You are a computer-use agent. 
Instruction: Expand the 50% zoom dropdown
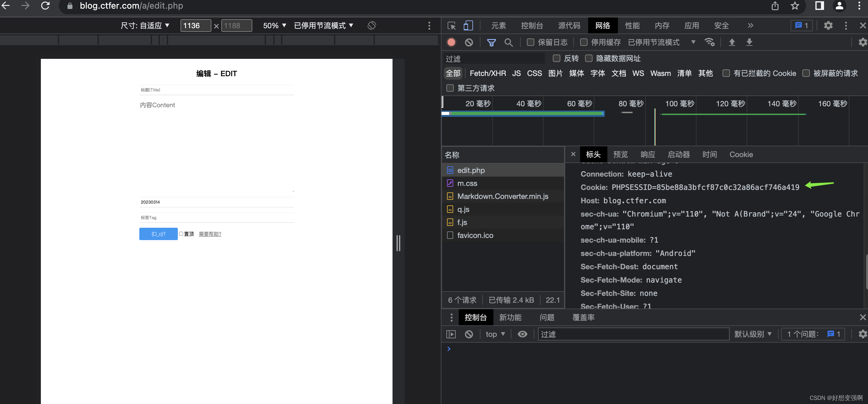(x=274, y=26)
